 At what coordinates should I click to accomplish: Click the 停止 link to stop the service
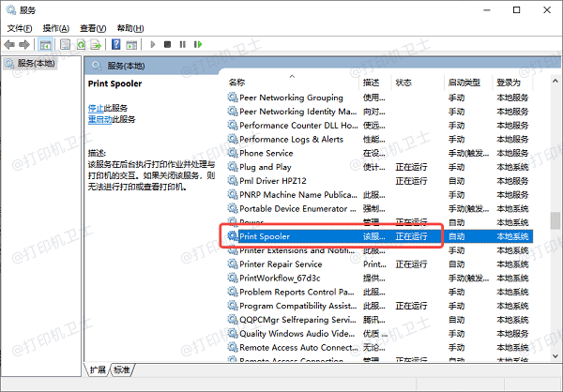tap(96, 109)
